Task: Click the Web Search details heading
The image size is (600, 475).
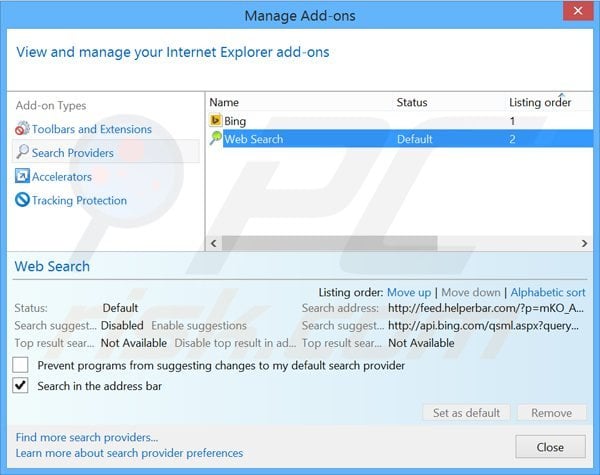Action: tap(52, 266)
